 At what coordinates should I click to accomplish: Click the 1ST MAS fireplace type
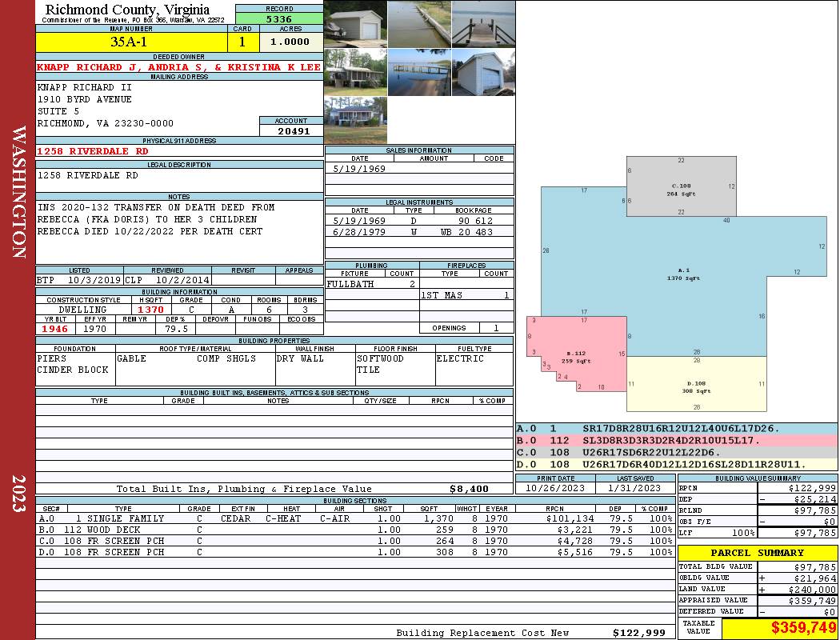[442, 295]
